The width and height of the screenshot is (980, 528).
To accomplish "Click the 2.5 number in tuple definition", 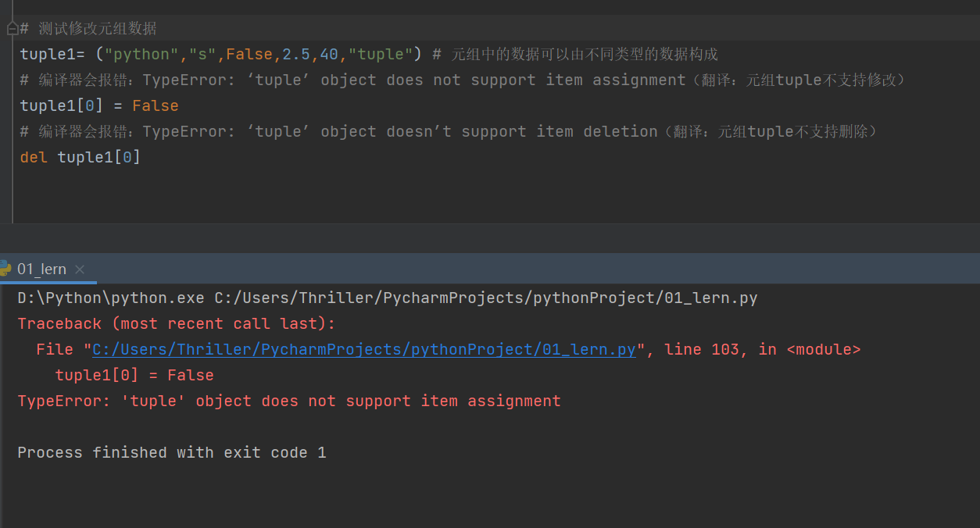I will point(296,54).
